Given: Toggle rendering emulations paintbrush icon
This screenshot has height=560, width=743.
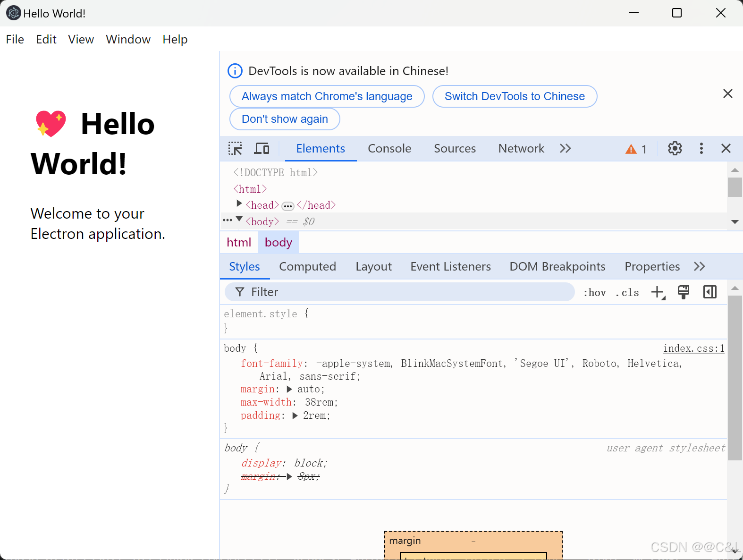Looking at the screenshot, I should pos(684,292).
